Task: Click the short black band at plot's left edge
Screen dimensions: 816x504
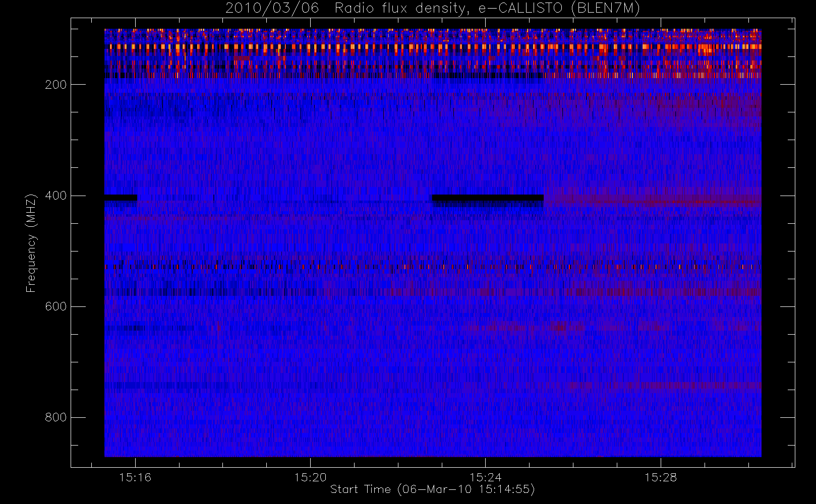Action: [121, 198]
